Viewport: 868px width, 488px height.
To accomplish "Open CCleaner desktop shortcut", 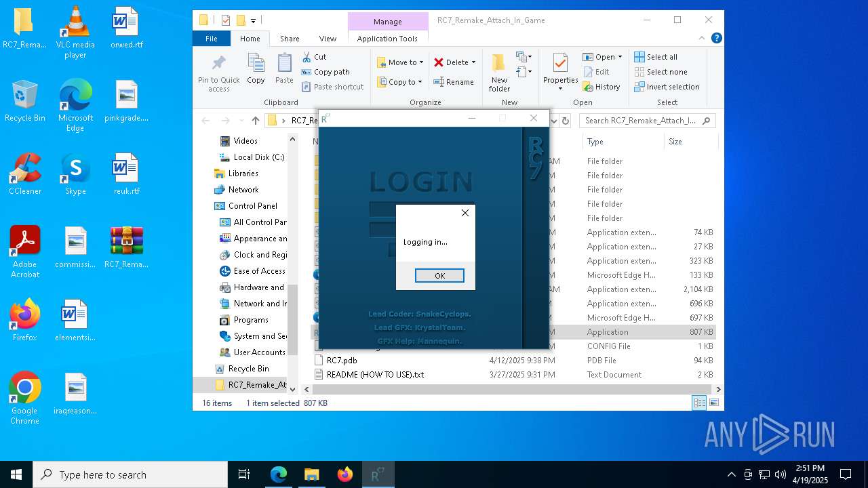I will click(25, 174).
